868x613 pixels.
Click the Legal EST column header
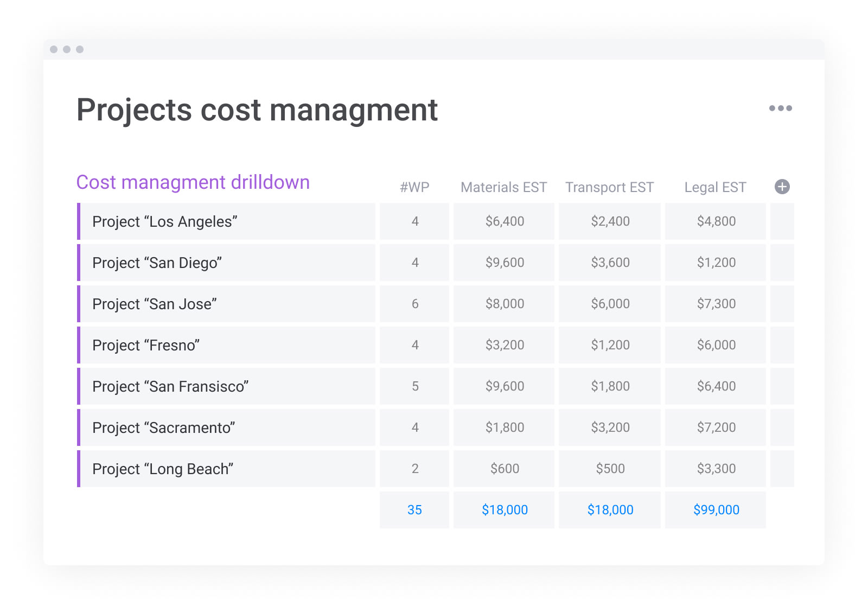pos(715,187)
